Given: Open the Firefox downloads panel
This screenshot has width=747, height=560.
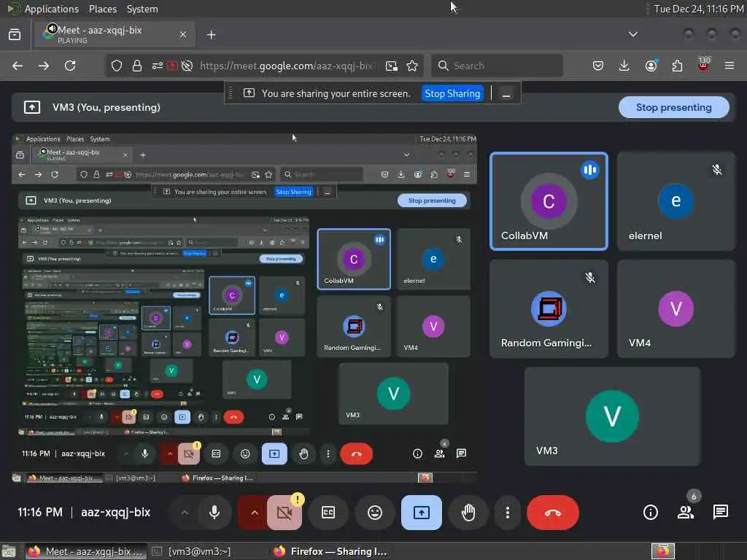Looking at the screenshot, I should click(x=624, y=66).
